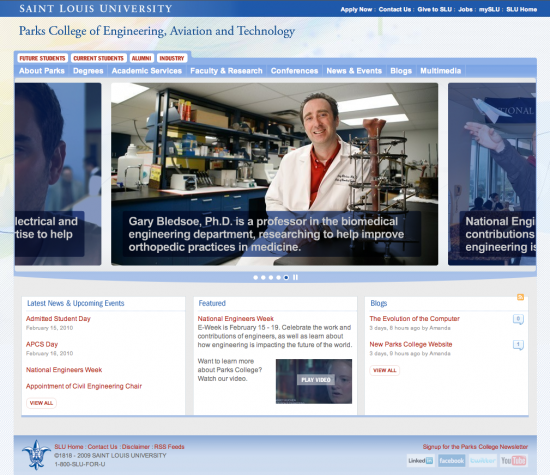
Task: Open the Degrees menu
Action: point(88,71)
